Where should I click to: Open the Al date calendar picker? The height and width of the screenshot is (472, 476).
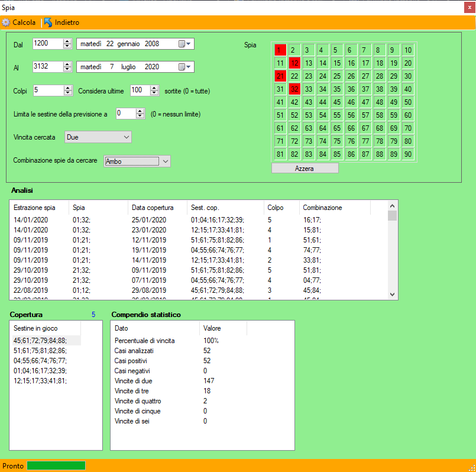click(x=184, y=67)
